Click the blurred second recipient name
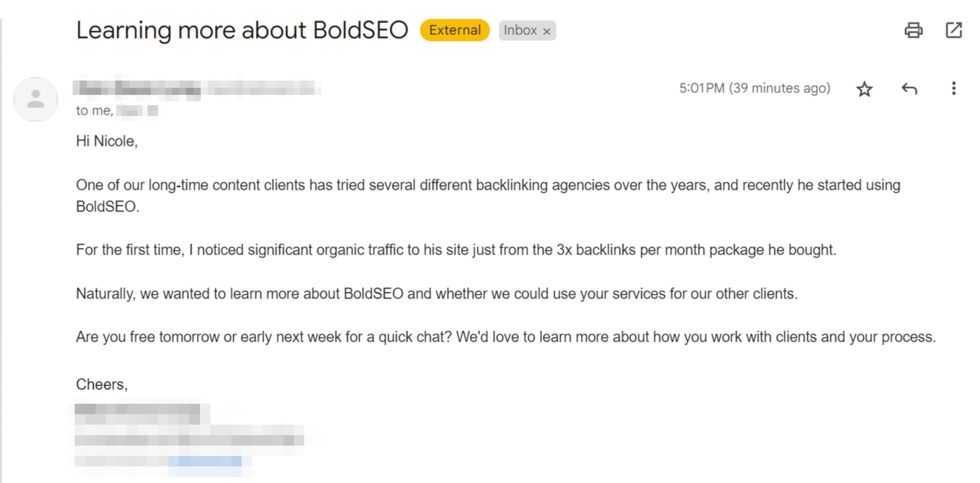Screen dimensions: 980x483 point(137,111)
